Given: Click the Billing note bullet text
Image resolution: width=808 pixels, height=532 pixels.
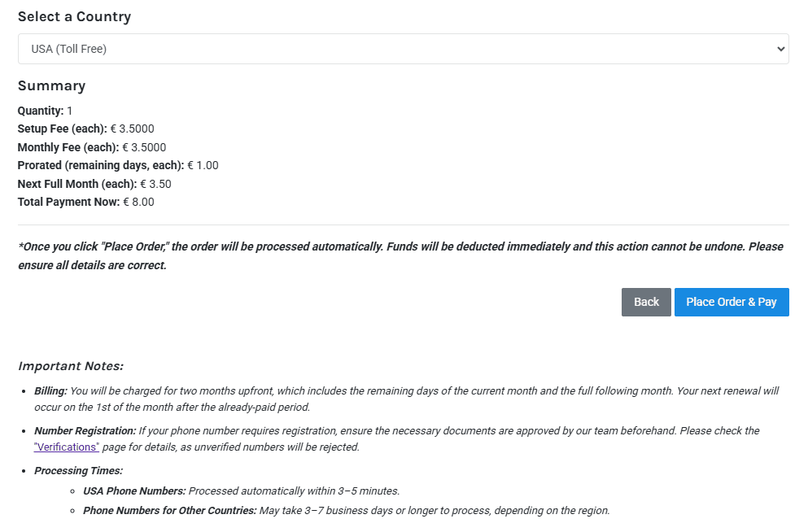Looking at the screenshot, I should click(406, 399).
